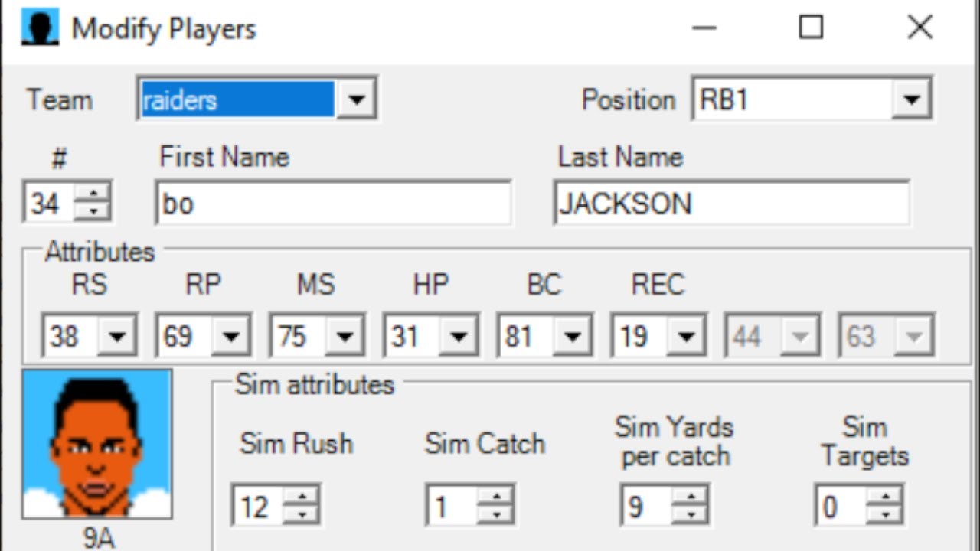Increase Sim Catch value with up arrow
This screenshot has width=980, height=551.
496,496
